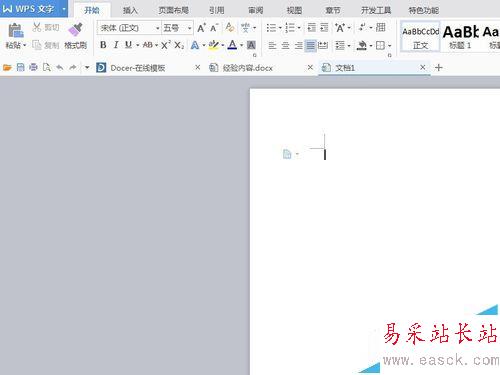The width and height of the screenshot is (500, 375).
Task: Apply the 正文 style
Action: (420, 37)
